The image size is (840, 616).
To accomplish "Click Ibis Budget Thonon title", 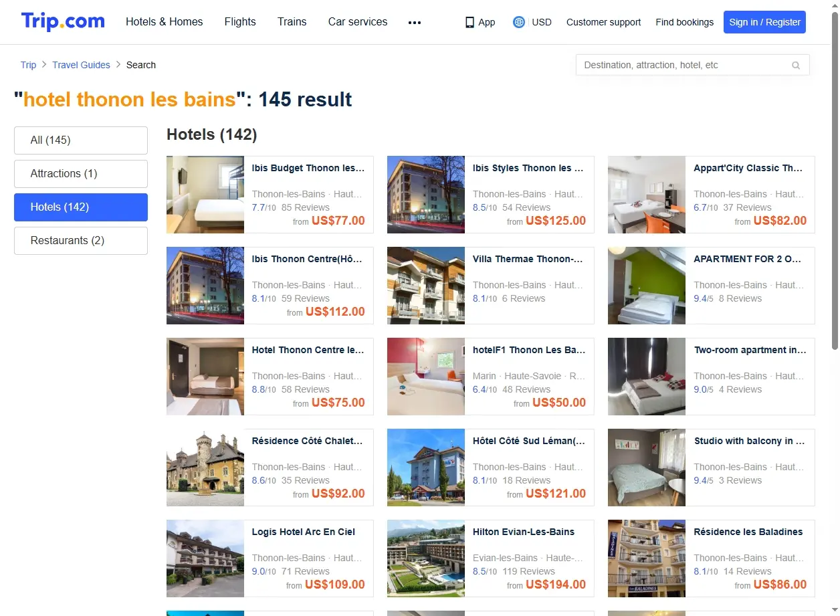I will point(308,169).
